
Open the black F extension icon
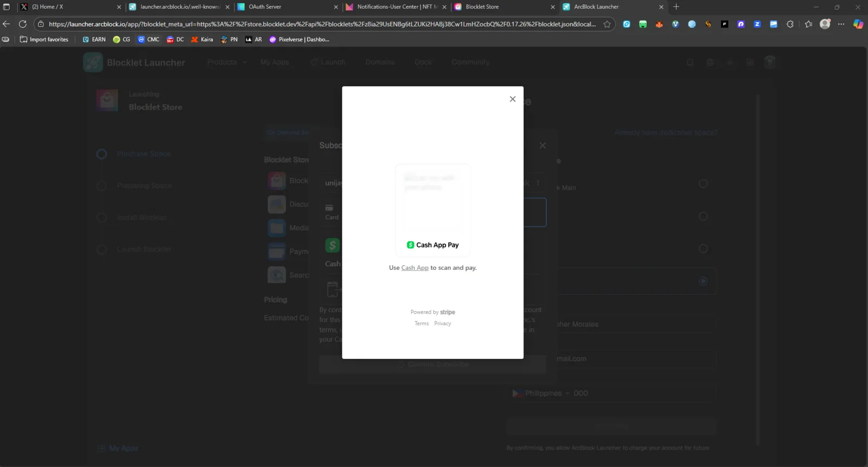point(724,24)
